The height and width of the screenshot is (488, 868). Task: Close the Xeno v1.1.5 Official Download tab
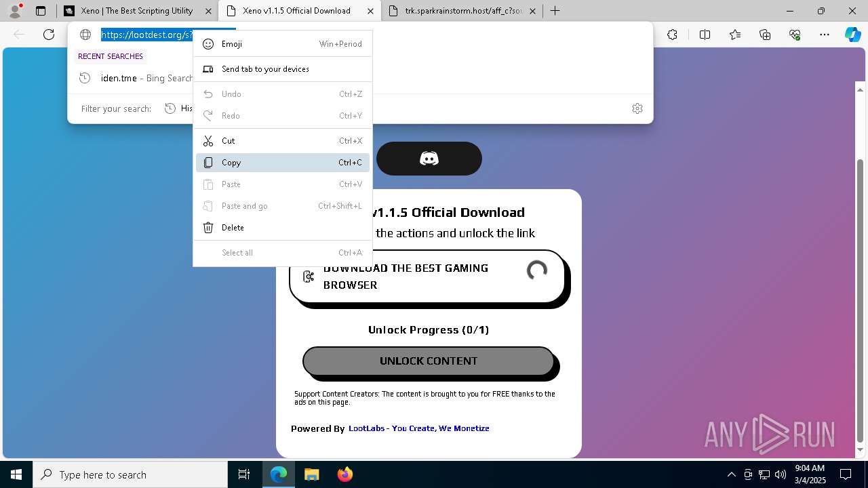click(x=370, y=11)
